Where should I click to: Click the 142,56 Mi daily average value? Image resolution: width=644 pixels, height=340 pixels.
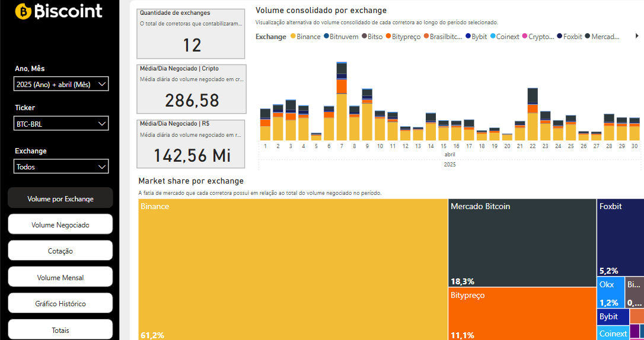click(192, 155)
